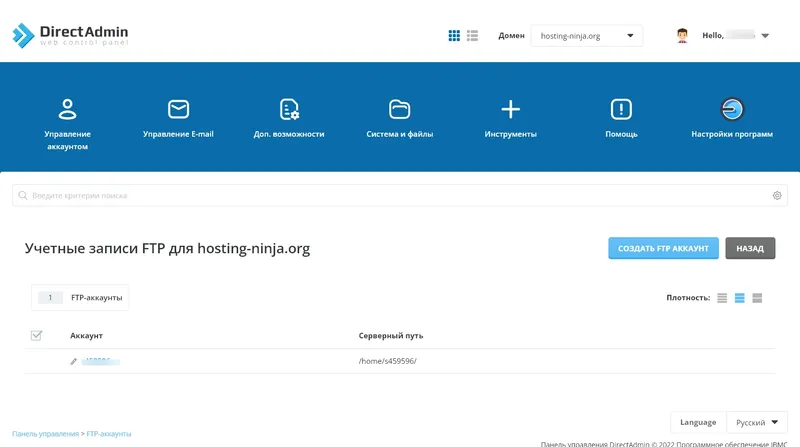
Task: Open Настройки программ icon
Action: pyautogui.click(x=732, y=109)
